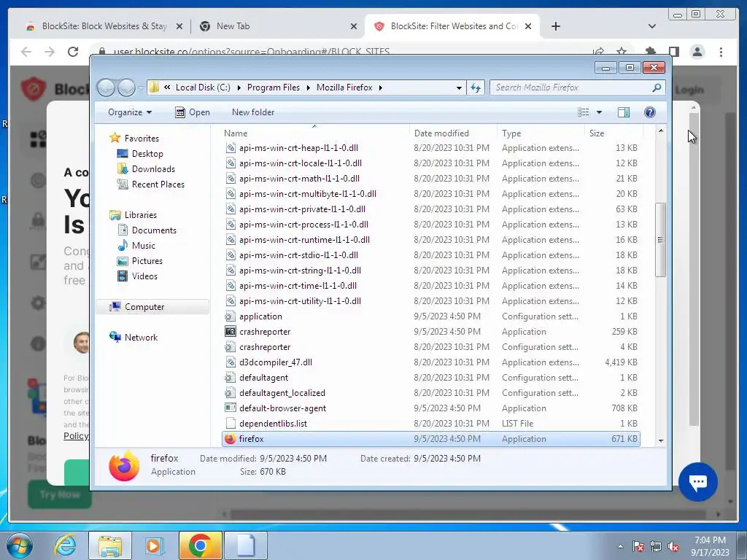Select the application configuration file
The width and height of the screenshot is (747, 560).
[430, 316]
